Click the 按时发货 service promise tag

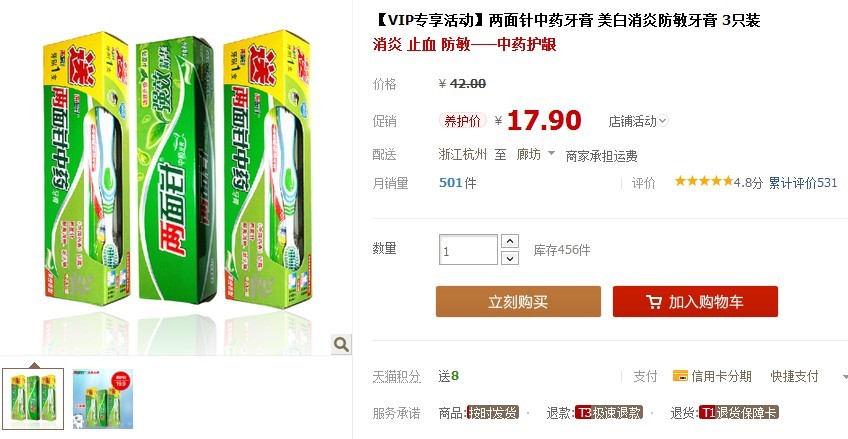(493, 413)
